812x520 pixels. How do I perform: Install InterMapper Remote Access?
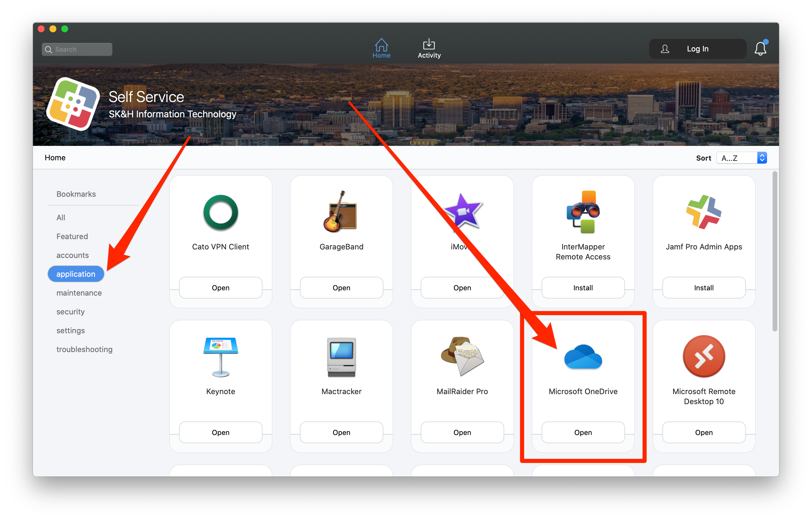(x=583, y=288)
